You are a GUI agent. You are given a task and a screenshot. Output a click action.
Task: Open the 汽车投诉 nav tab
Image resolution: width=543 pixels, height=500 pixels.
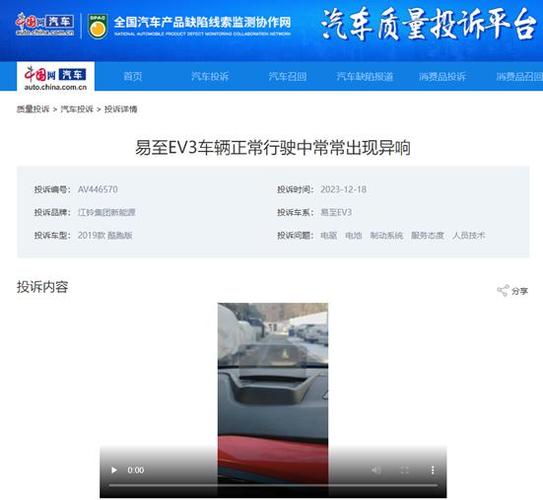click(x=210, y=76)
